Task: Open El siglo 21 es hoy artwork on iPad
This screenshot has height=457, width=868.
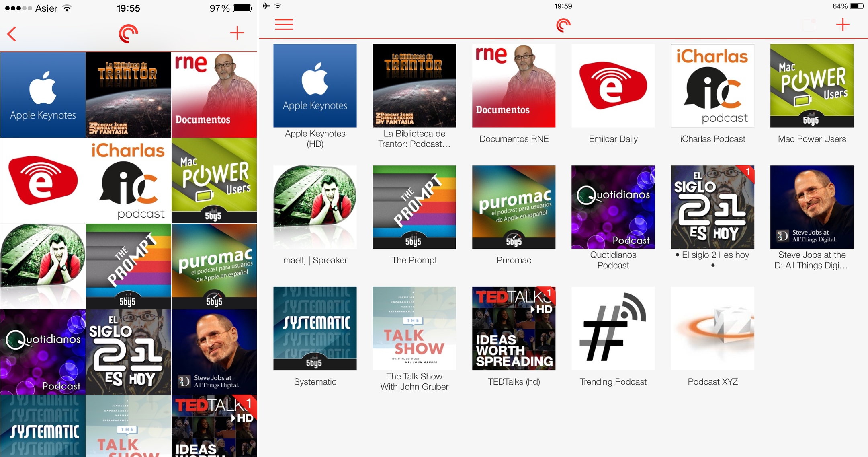Action: [712, 207]
